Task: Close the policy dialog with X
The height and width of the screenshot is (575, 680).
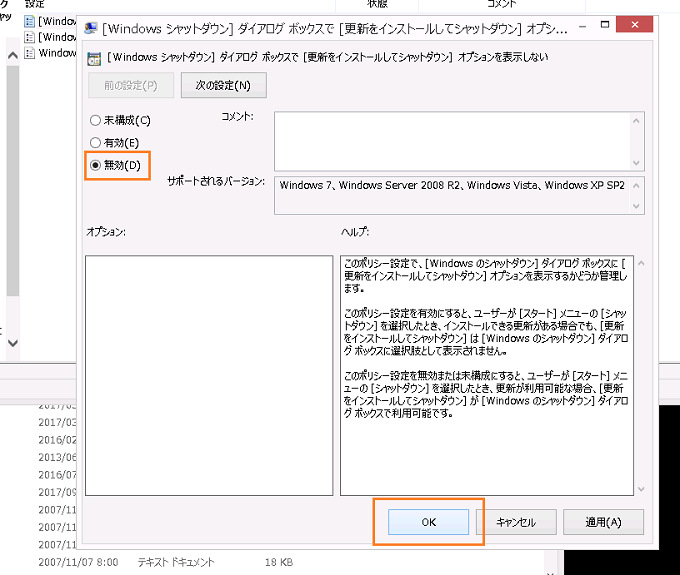Action: [634, 25]
